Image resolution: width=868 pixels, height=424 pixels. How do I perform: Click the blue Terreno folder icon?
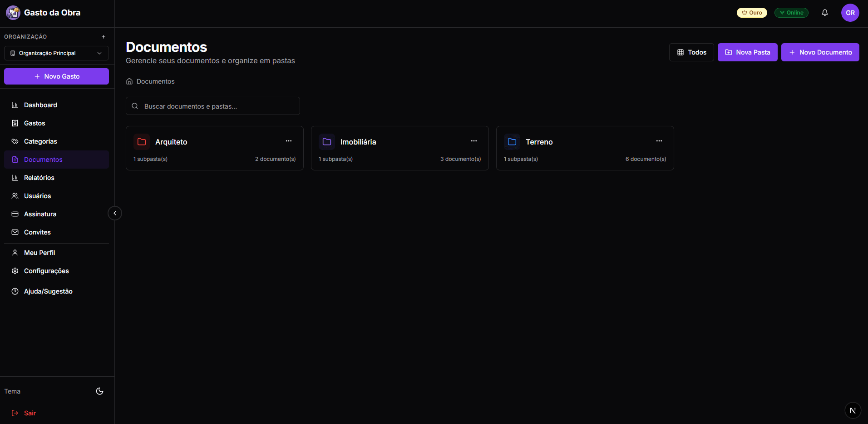click(x=512, y=142)
